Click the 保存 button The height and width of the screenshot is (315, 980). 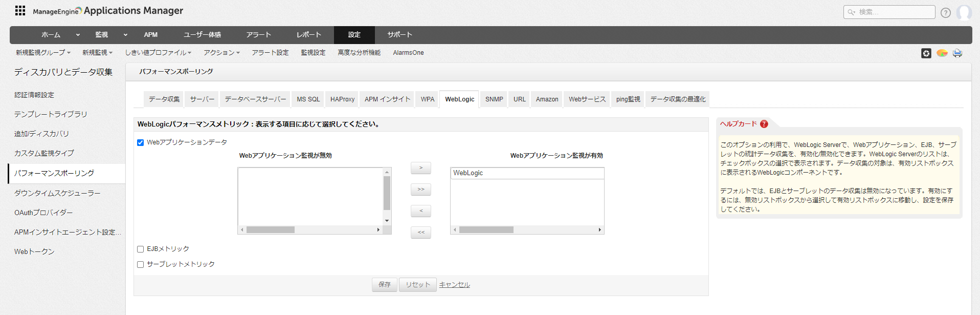[x=385, y=285]
